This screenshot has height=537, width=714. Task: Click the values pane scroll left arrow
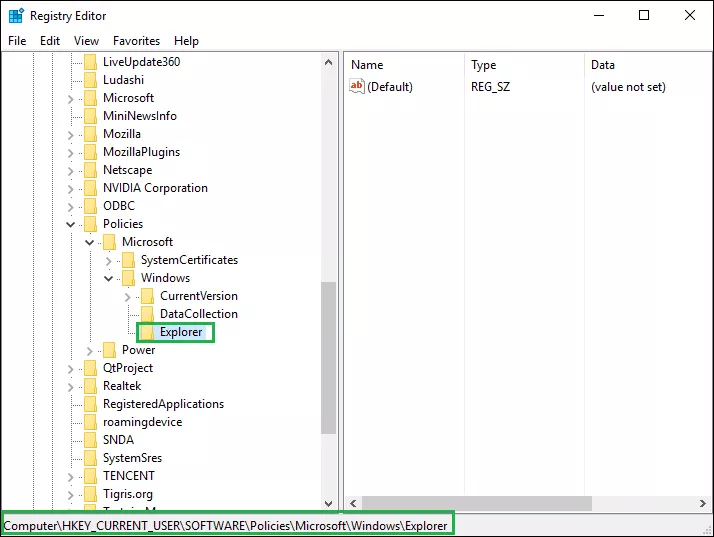point(353,503)
